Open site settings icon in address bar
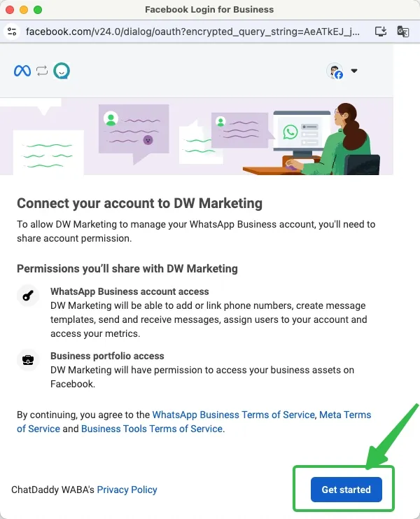Screen dimensions: 420x519 (x=12, y=32)
